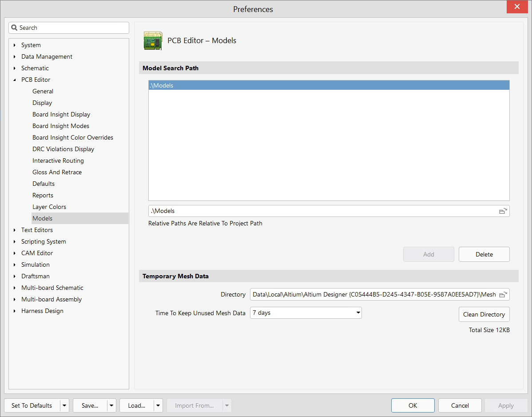Open the Defaults page
532x417 pixels.
pos(44,184)
